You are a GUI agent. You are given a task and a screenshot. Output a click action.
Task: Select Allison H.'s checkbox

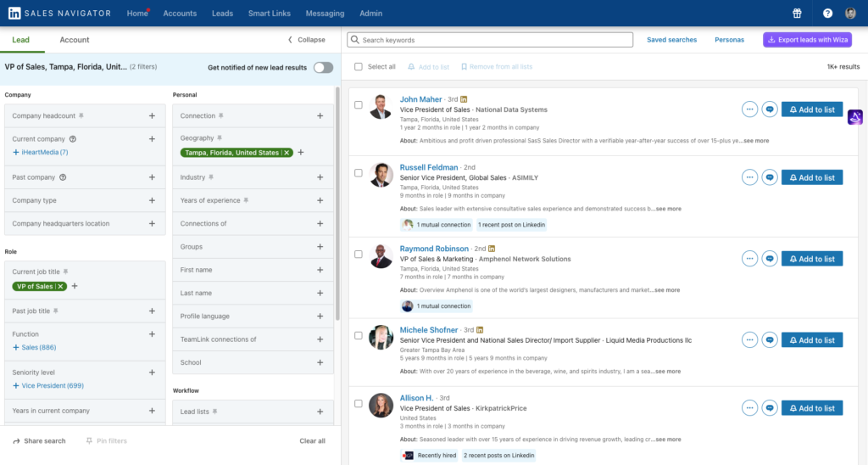click(x=359, y=403)
